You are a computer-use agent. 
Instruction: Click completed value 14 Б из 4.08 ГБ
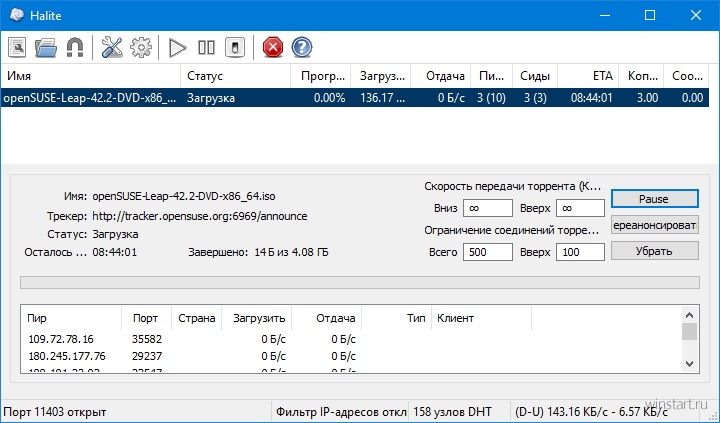point(292,252)
